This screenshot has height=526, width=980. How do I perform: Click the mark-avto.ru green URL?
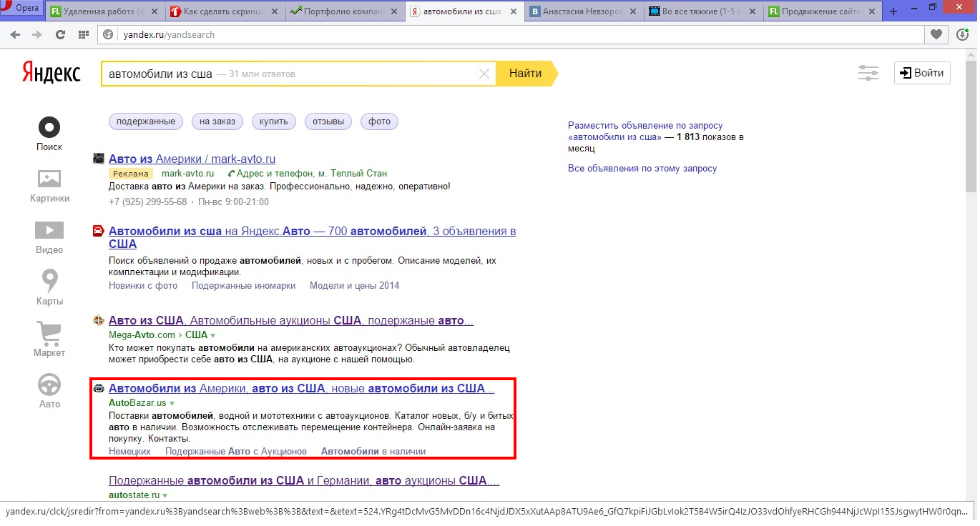tap(187, 174)
